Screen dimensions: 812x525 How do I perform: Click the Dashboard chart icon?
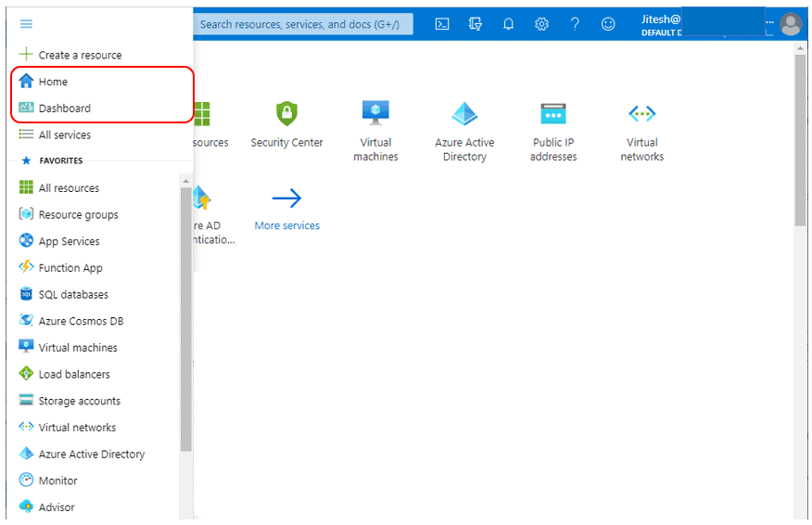pos(26,108)
